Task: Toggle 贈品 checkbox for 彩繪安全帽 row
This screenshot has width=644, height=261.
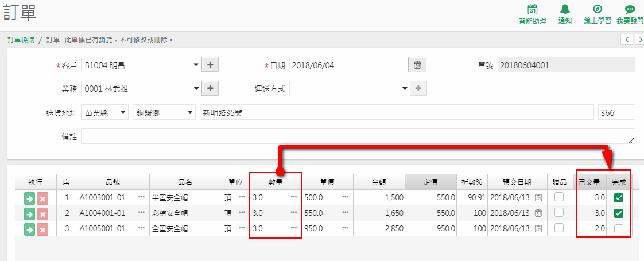Action: point(559,213)
